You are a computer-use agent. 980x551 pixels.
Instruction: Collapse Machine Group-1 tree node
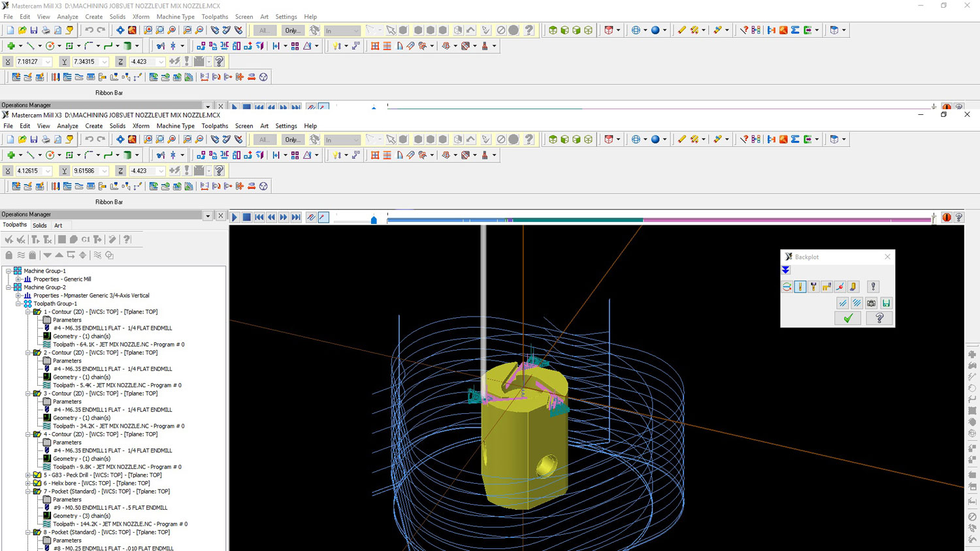(9, 271)
